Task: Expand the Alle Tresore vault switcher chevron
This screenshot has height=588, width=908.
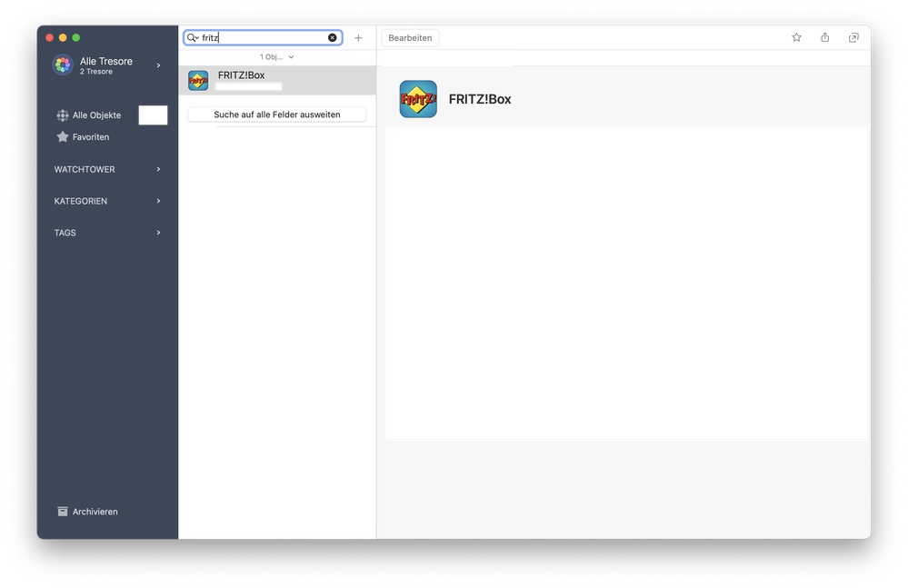Action: coord(158,65)
